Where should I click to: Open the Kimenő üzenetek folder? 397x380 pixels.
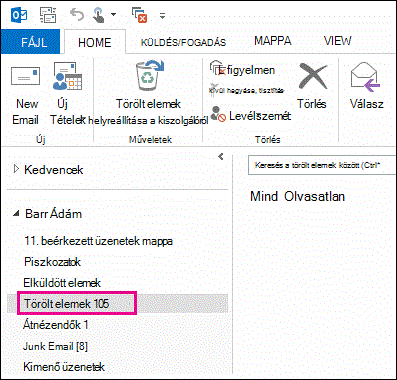[64, 367]
